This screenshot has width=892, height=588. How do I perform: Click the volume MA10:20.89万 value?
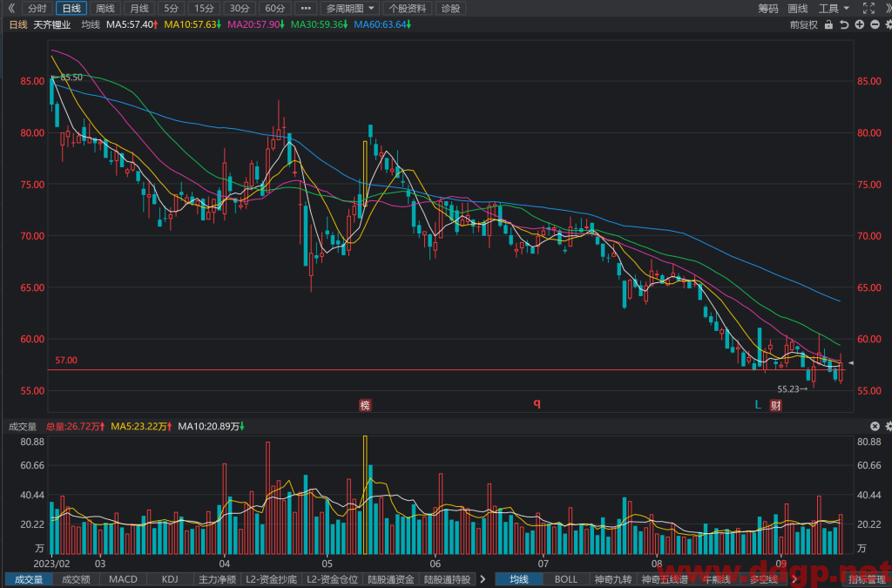211,426
